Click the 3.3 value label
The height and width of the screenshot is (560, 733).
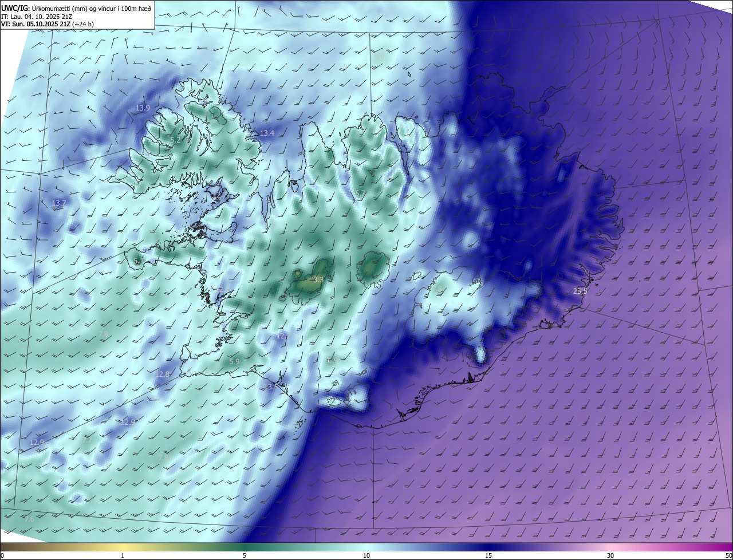point(318,279)
